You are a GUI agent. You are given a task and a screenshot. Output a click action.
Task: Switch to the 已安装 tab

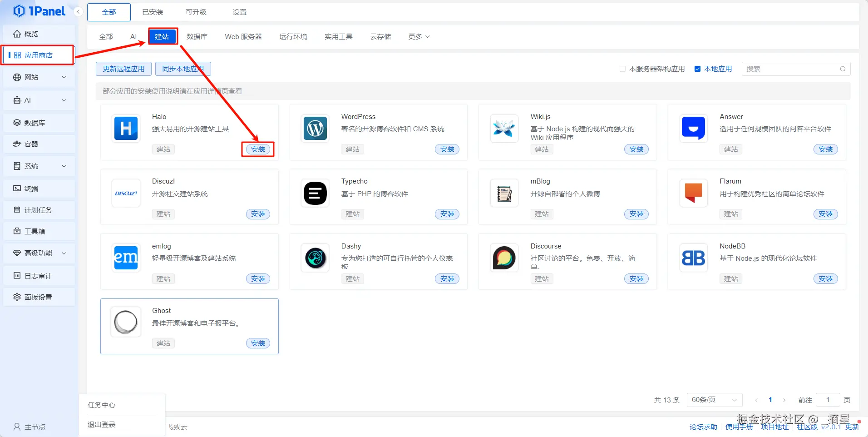coord(153,12)
